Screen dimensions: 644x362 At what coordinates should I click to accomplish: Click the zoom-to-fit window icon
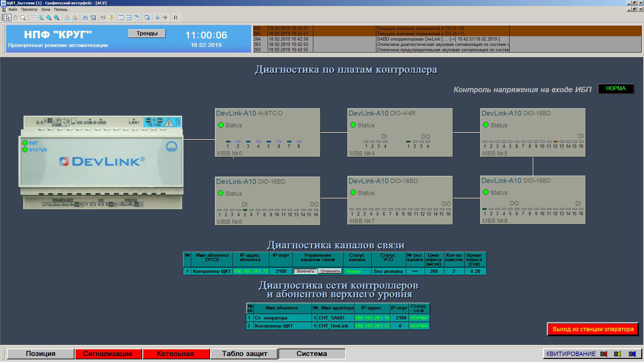tap(41, 17)
